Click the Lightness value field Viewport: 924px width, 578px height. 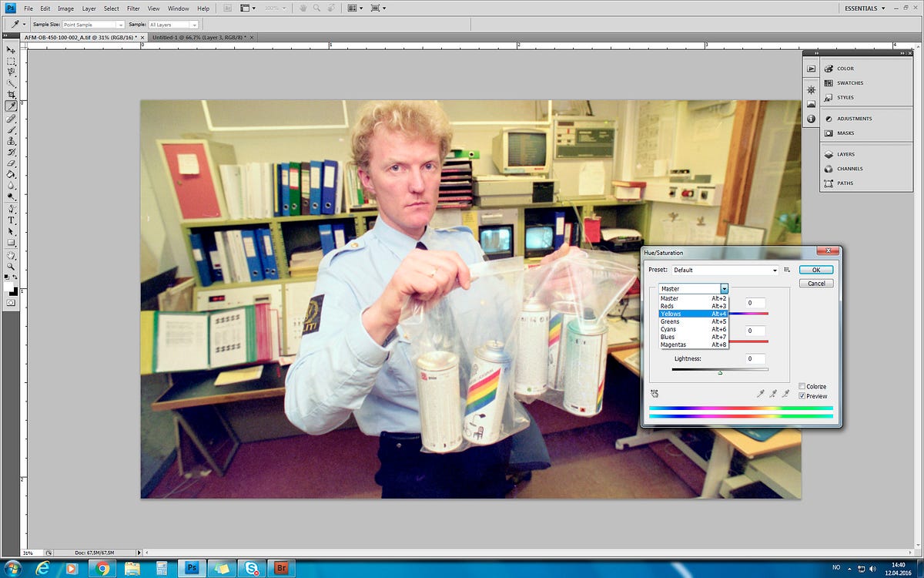pyautogui.click(x=755, y=358)
